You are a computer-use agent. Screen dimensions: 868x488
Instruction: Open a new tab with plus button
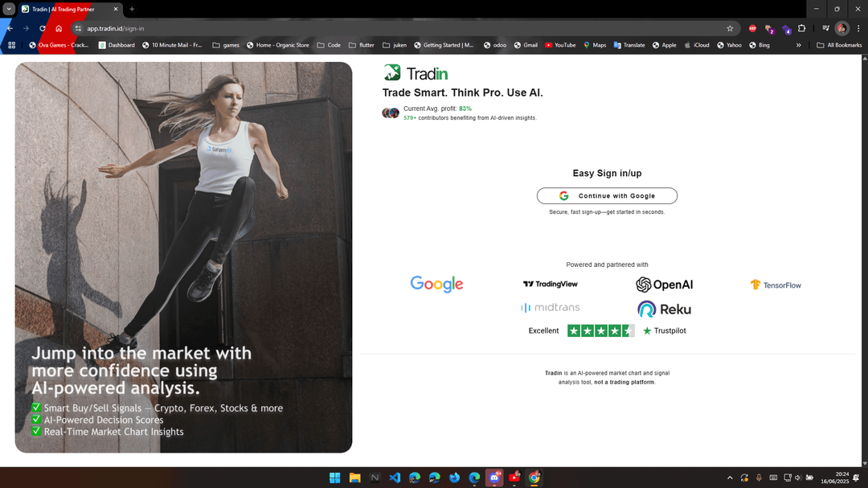point(132,9)
